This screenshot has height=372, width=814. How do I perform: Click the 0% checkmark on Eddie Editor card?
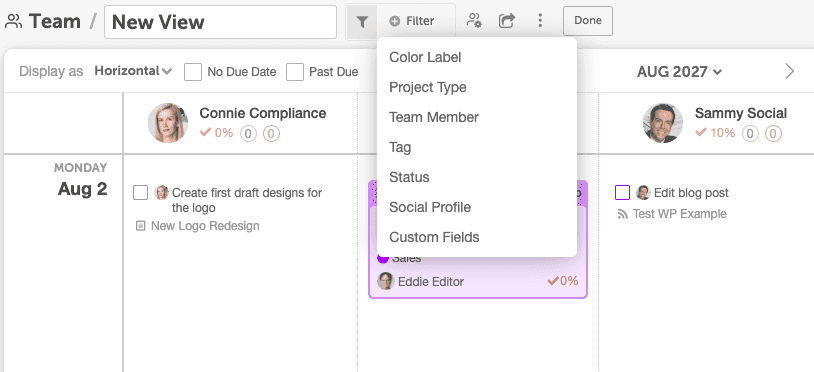click(553, 281)
